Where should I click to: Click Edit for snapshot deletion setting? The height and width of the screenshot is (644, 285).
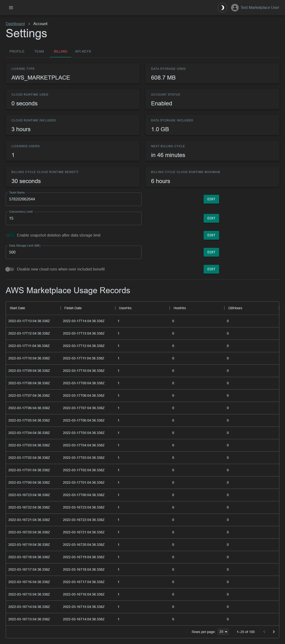pos(211,235)
